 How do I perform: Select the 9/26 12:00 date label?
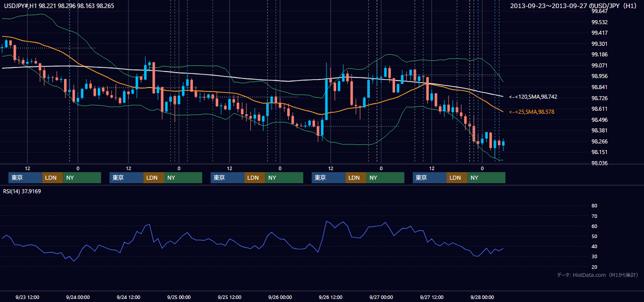click(331, 297)
